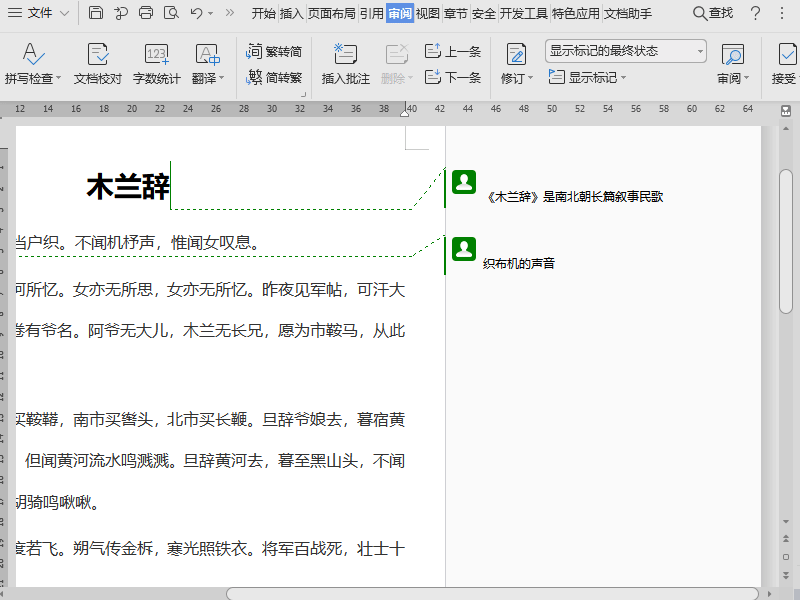Image resolution: width=800 pixels, height=600 pixels.
Task: Click the 织布机的声音 comment avatar
Action: (464, 249)
